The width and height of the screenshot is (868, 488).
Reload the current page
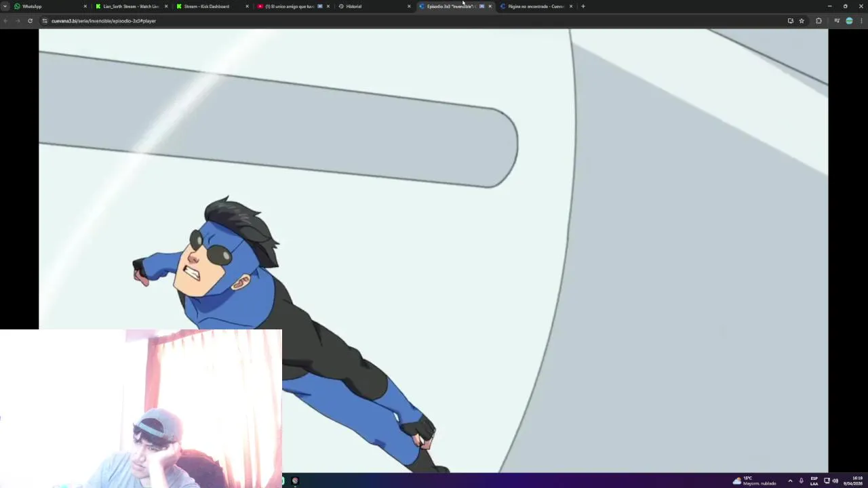[x=30, y=21]
